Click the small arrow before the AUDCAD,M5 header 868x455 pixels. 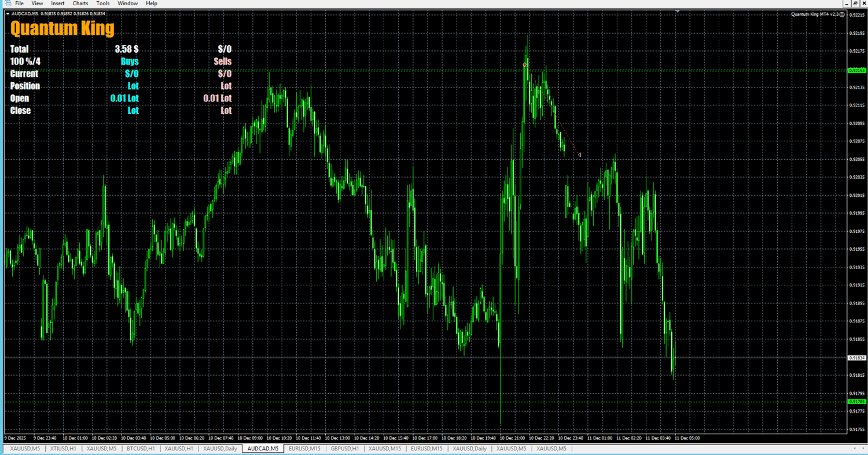7,13
